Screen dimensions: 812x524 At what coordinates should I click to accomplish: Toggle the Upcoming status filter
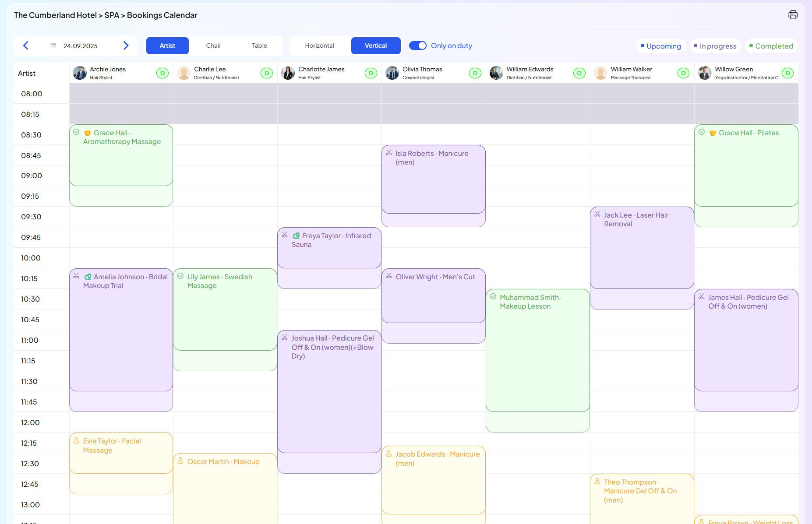coord(660,46)
